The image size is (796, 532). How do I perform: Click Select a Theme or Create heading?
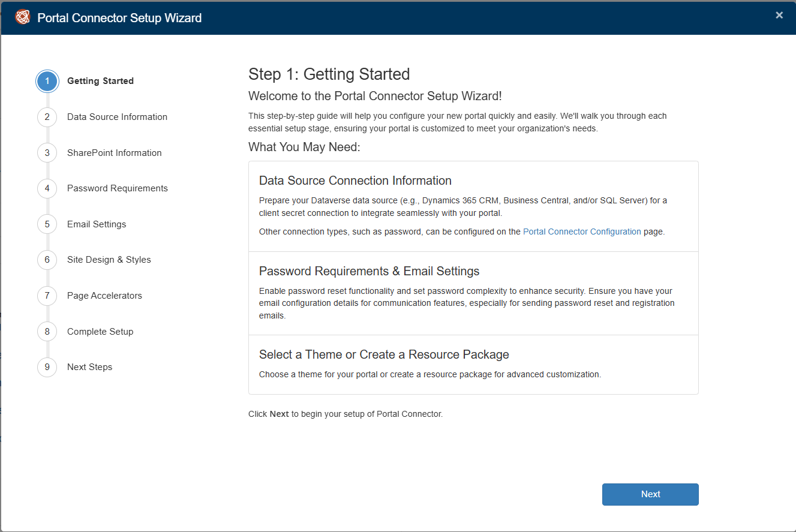tap(384, 354)
